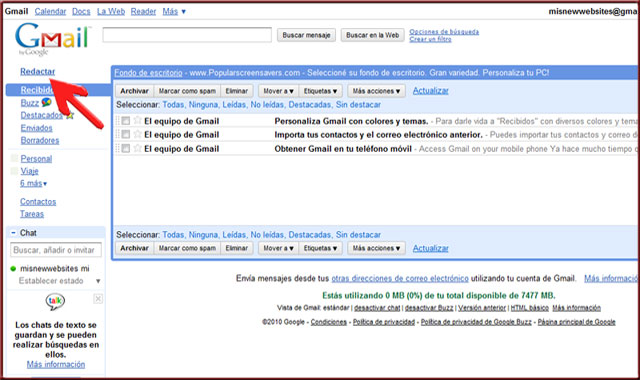Viewport: 640px width, 380px height.
Task: Select Ninguna in the bottom Seleccionar row
Action: [x=203, y=235]
